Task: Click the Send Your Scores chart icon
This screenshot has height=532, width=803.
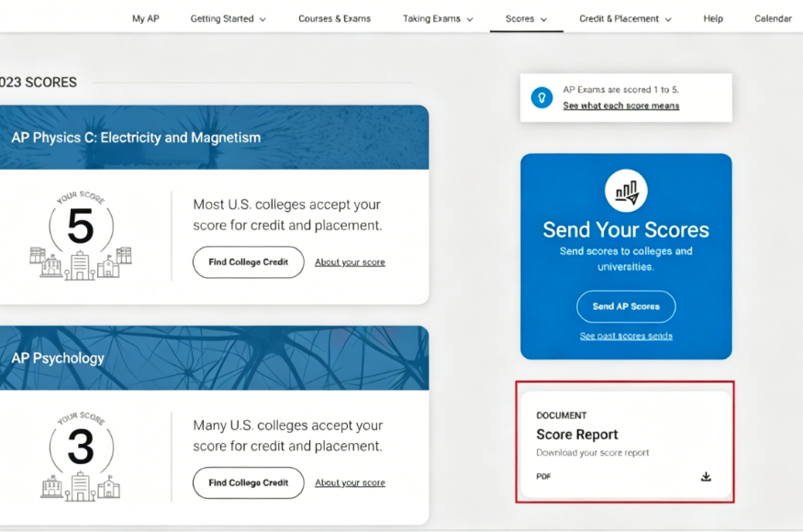Action: pyautogui.click(x=626, y=191)
